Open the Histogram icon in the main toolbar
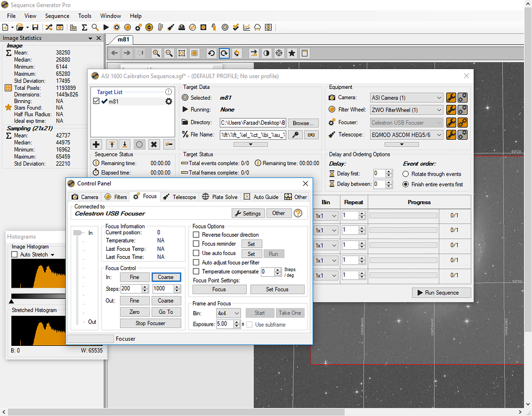This screenshot has width=532, height=416. 73,27
